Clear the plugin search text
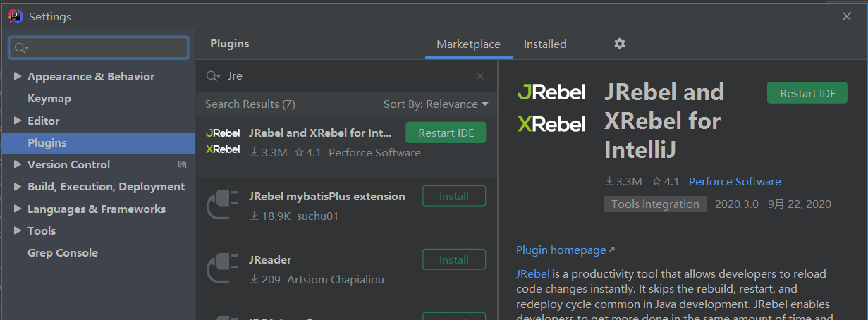Screen dimensions: 868x320 click(x=480, y=76)
